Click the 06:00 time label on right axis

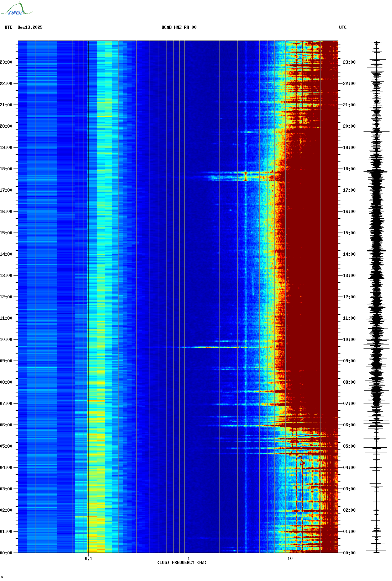click(x=349, y=425)
